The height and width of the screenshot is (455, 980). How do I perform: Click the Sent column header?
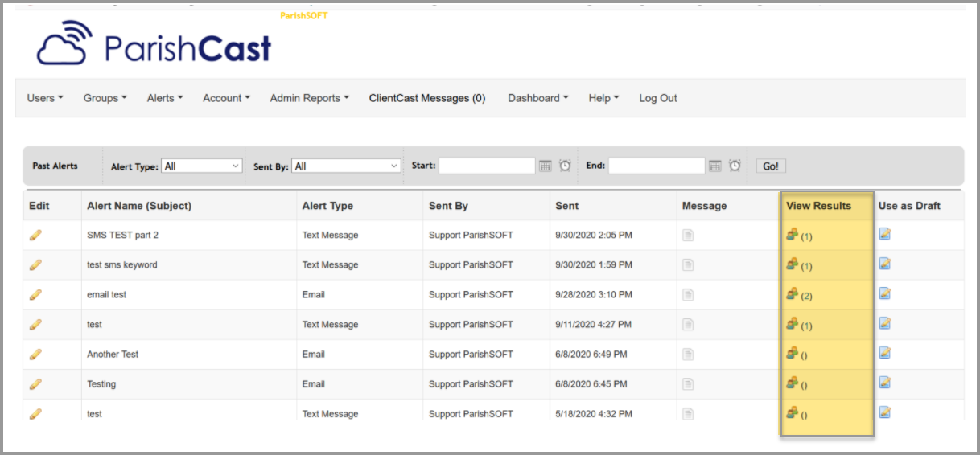(x=566, y=206)
